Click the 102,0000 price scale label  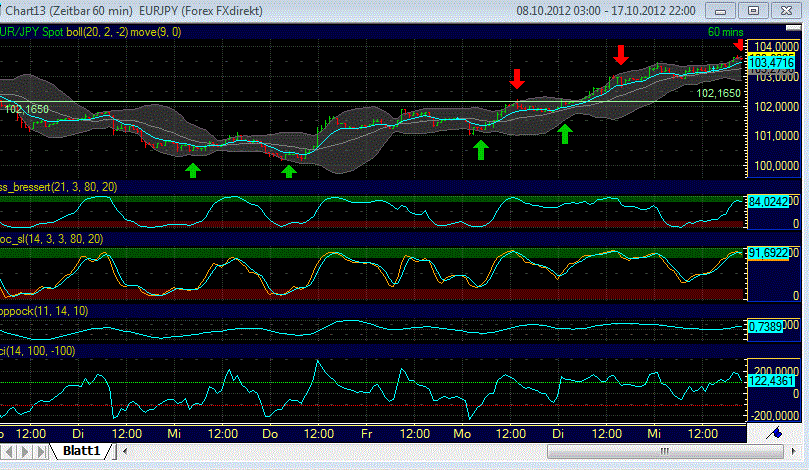[x=776, y=106]
